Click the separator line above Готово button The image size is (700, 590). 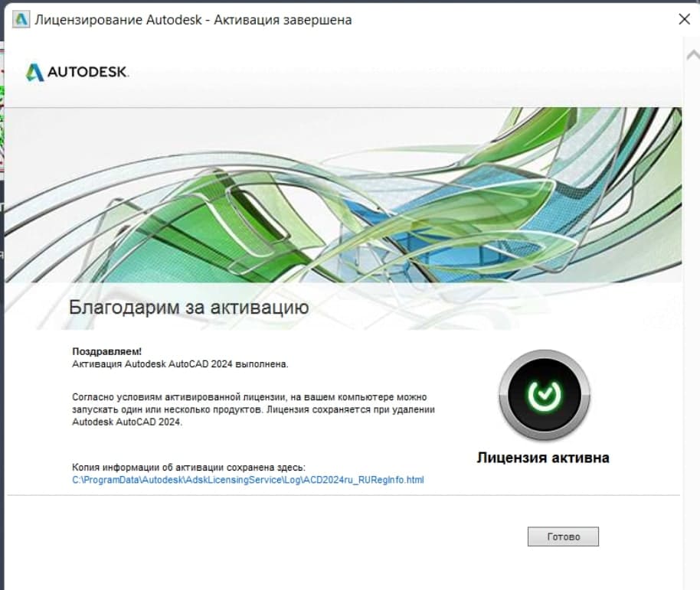coord(343,495)
